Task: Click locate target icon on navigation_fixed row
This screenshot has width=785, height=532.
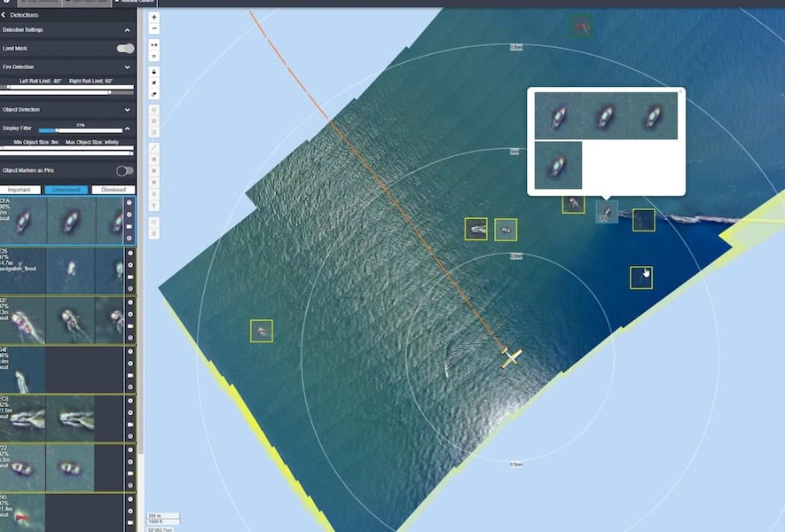Action: pyautogui.click(x=130, y=265)
